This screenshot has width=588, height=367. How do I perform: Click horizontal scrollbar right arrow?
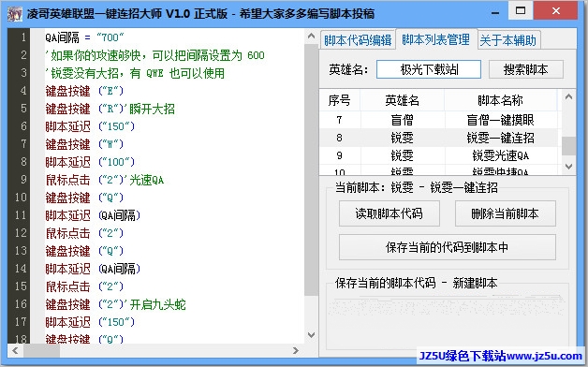click(296, 350)
